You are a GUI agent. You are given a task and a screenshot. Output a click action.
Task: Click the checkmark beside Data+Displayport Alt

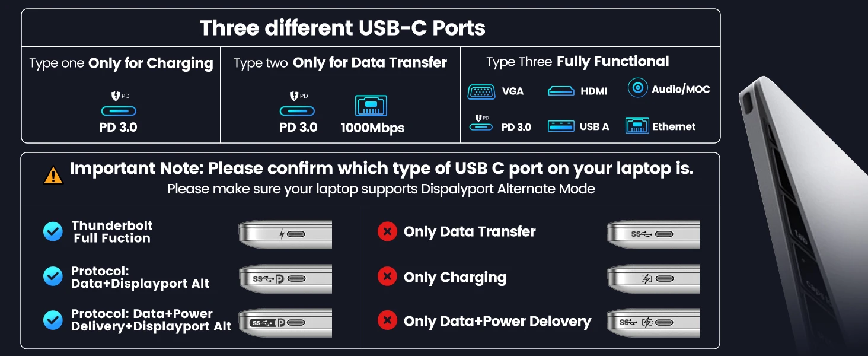coord(53,276)
